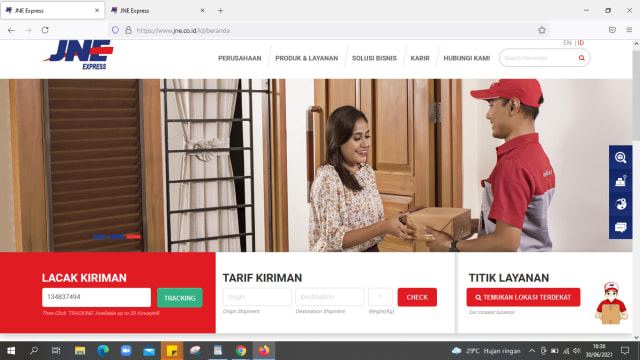
Task: Open the PERUSAHAAN menu
Action: coord(240,58)
